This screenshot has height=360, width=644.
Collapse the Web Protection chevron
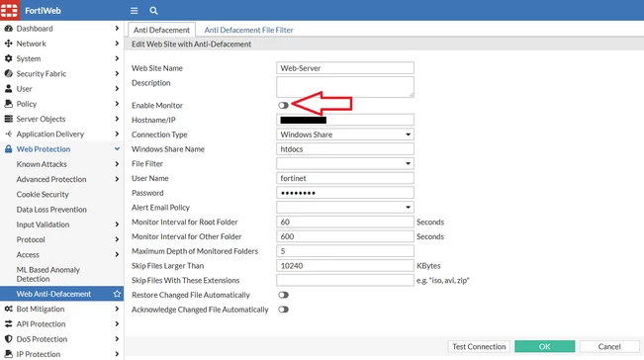click(x=117, y=149)
